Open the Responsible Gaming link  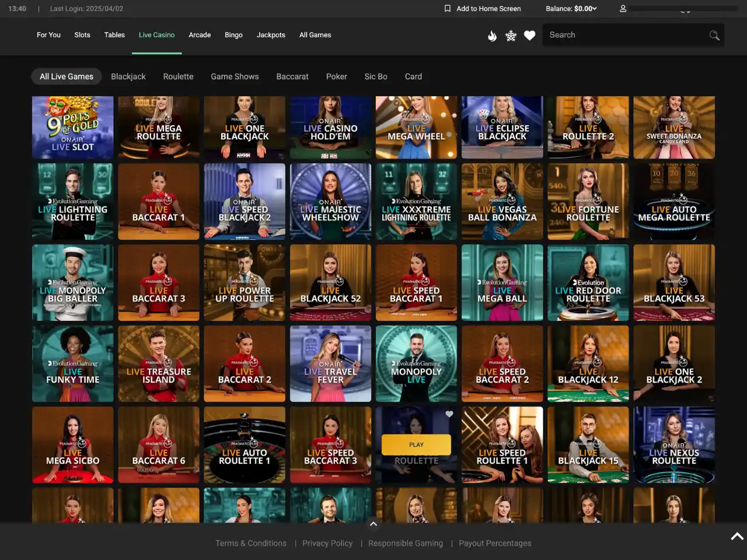[x=406, y=543]
